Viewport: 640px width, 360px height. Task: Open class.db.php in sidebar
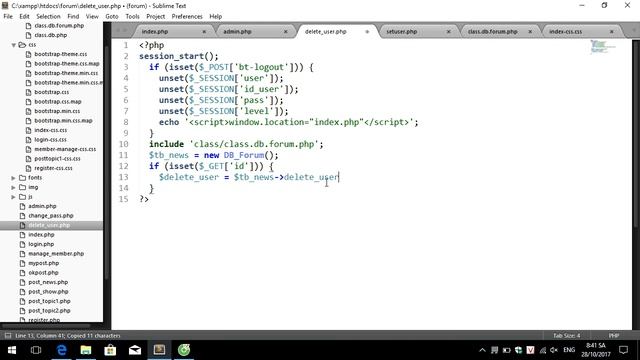pos(51,35)
